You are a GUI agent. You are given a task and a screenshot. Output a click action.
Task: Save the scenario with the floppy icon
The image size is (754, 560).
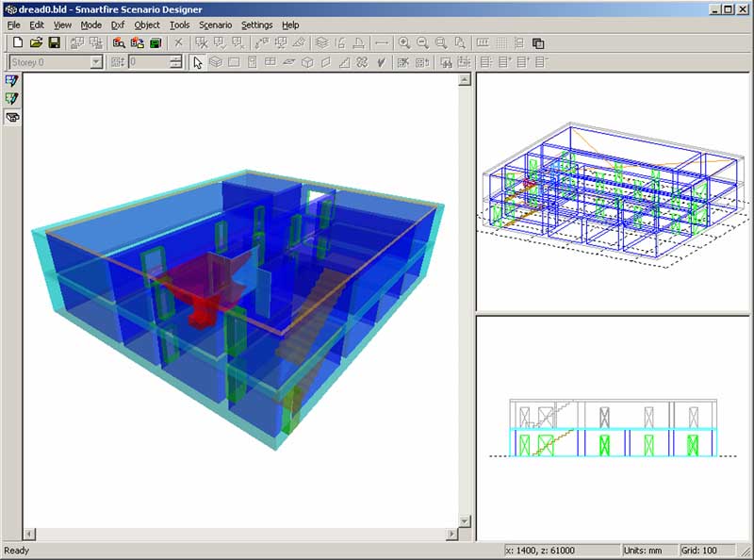[54, 43]
